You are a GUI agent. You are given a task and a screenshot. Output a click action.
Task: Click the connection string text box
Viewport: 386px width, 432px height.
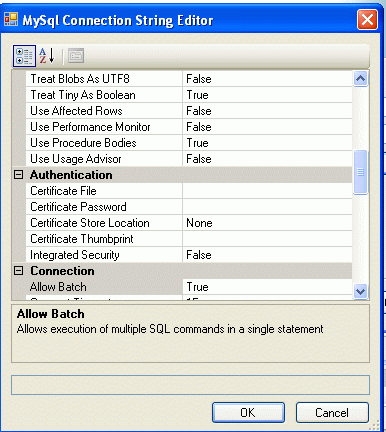(190, 385)
